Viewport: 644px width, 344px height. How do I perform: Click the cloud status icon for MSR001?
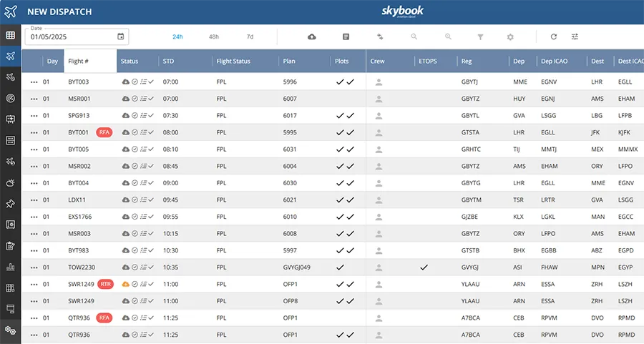tap(126, 99)
